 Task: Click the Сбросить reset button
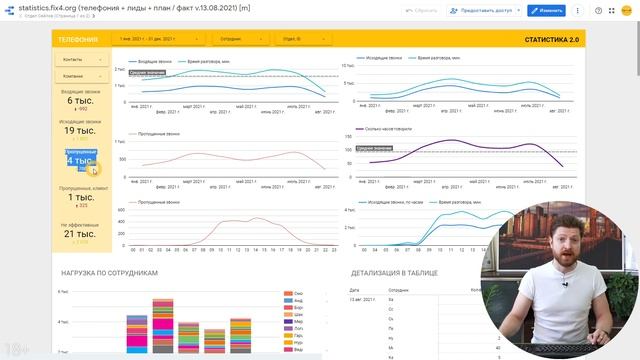point(422,11)
